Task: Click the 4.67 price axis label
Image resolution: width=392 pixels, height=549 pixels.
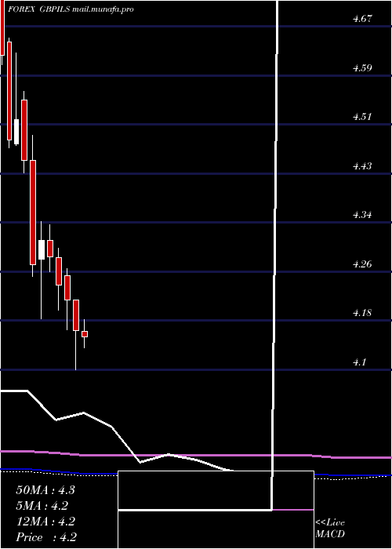Action: (362, 19)
